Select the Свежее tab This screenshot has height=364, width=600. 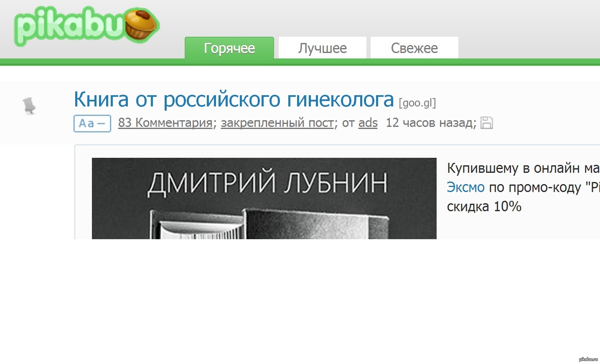click(414, 48)
